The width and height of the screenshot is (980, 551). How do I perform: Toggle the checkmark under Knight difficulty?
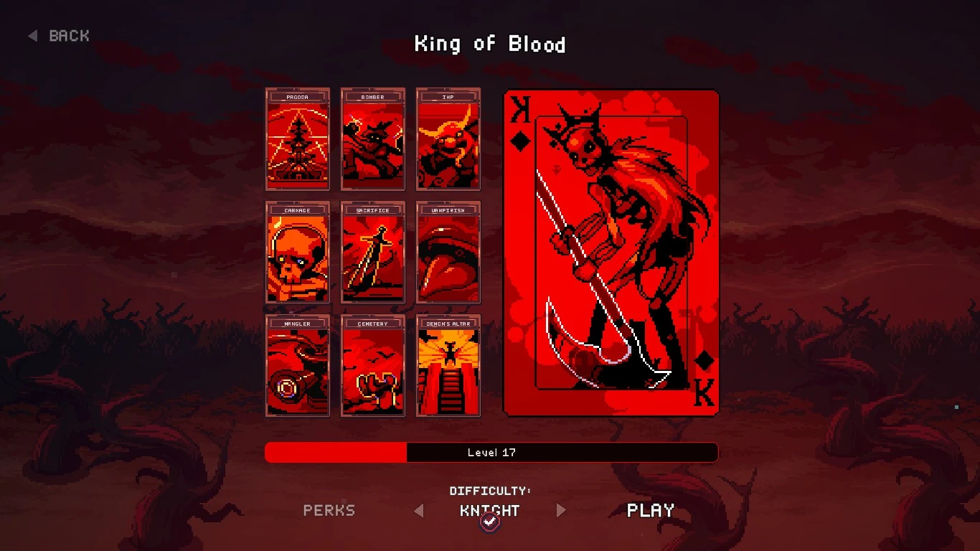(490, 523)
